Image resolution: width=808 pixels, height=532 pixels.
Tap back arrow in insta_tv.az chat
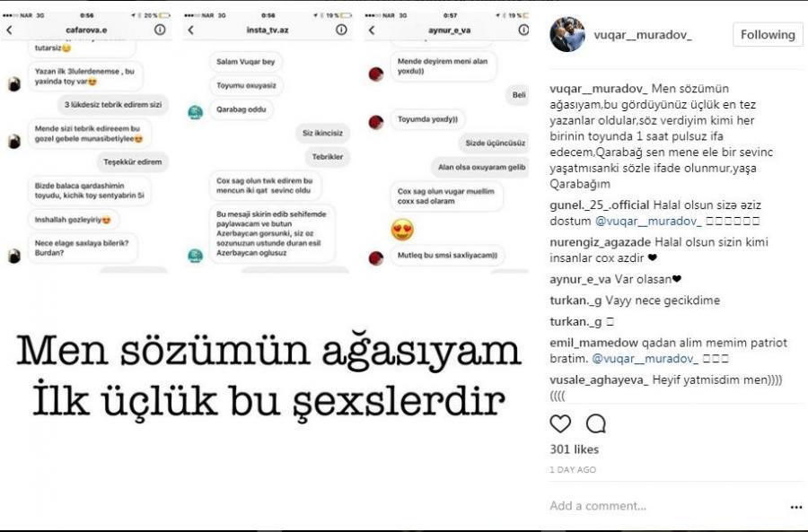coord(191,30)
